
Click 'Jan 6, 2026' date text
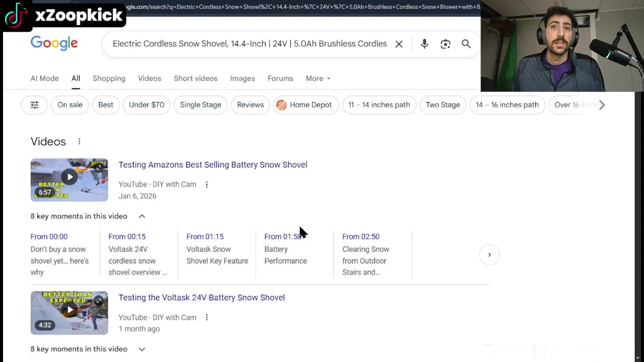click(x=137, y=196)
